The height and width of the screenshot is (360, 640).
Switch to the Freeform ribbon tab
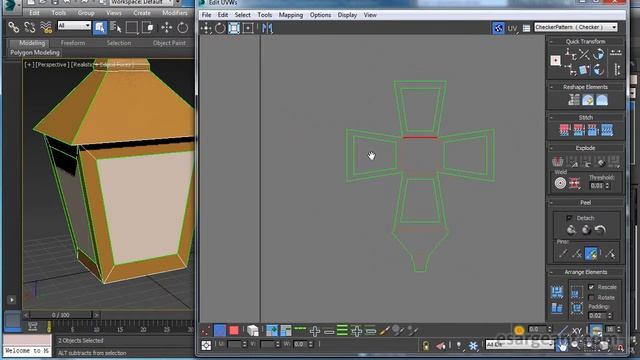[73, 43]
